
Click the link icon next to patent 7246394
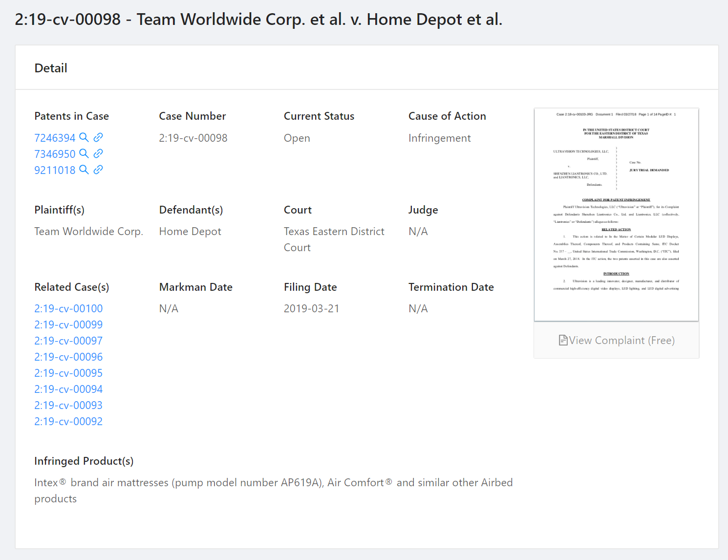point(98,137)
